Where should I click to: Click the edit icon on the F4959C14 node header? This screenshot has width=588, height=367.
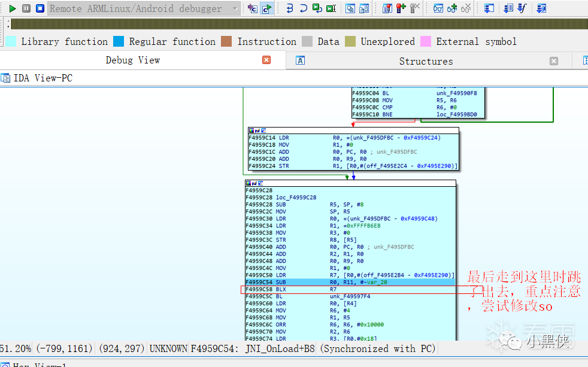(x=257, y=131)
